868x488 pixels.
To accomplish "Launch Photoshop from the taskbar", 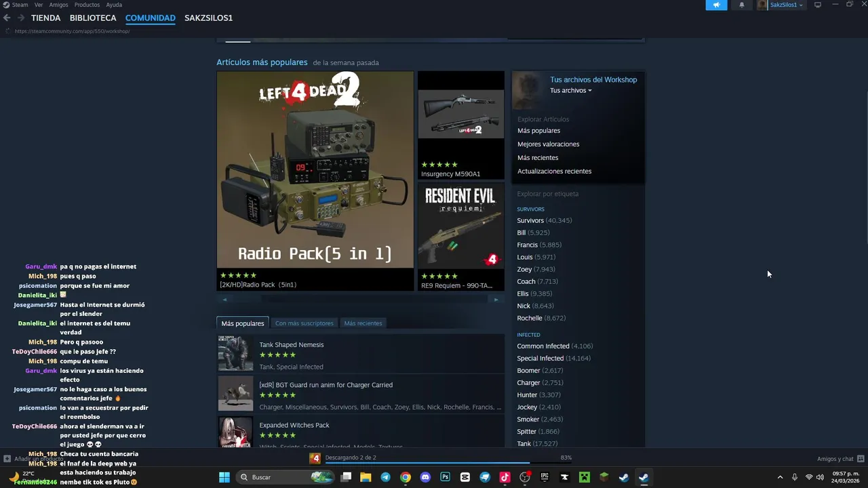I will pyautogui.click(x=445, y=477).
